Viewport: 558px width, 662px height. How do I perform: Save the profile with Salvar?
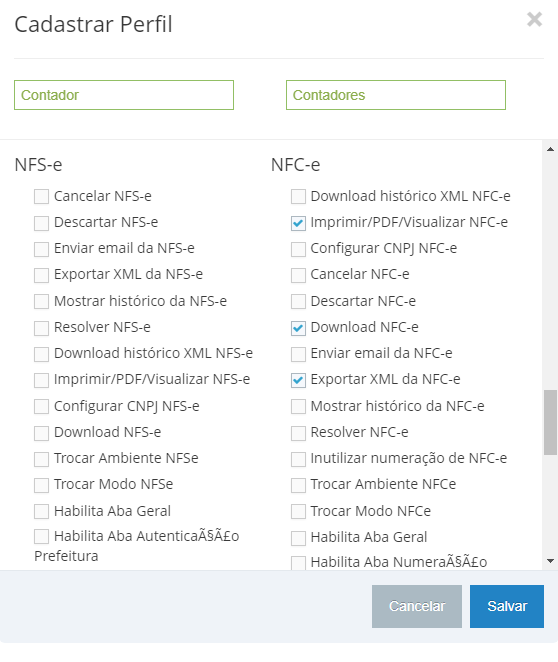(507, 606)
